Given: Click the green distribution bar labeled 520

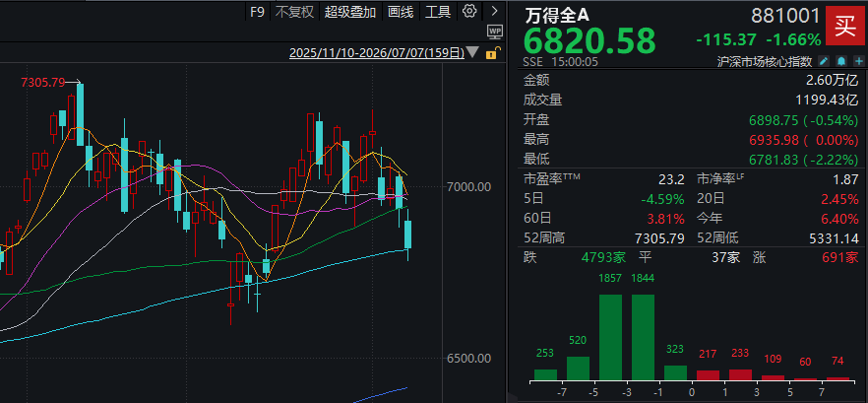Looking at the screenshot, I should click(x=578, y=369).
